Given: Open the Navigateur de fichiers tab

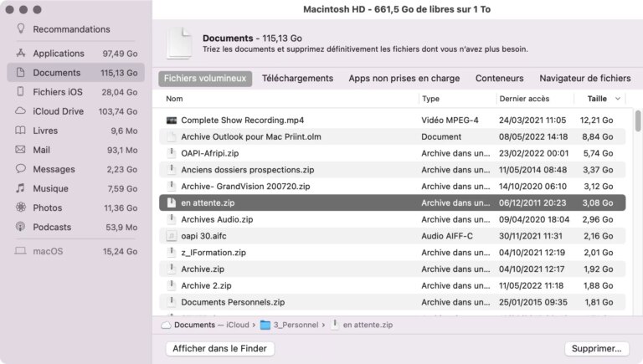Looking at the screenshot, I should [584, 79].
